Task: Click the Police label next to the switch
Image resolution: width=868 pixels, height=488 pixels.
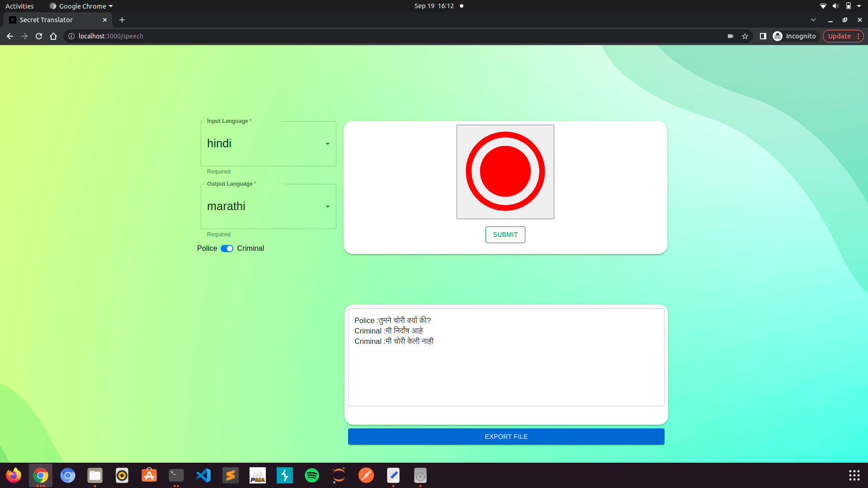Action: click(207, 249)
